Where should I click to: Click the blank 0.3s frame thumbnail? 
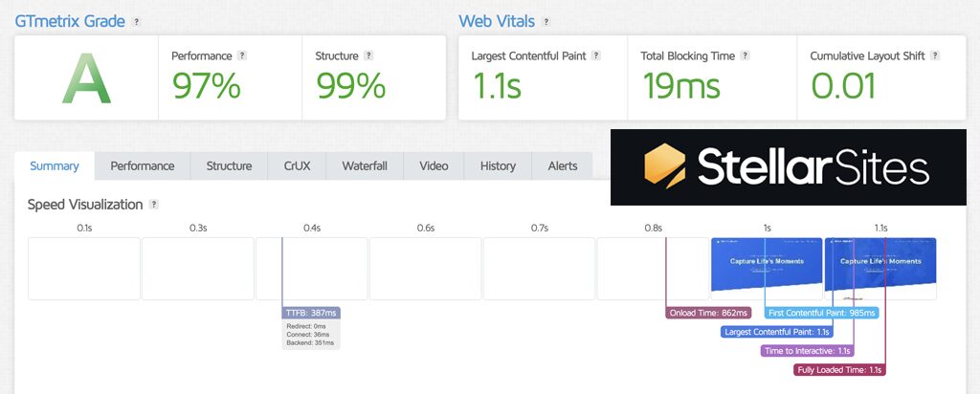tap(198, 269)
